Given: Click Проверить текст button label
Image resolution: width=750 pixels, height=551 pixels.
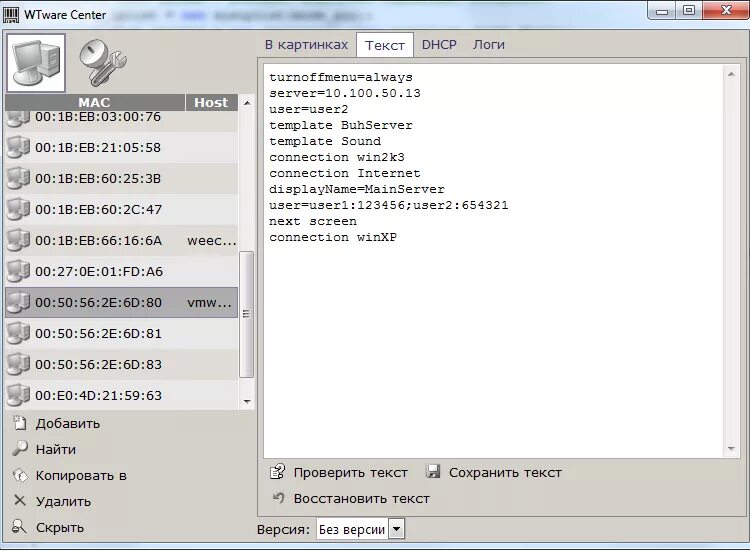Looking at the screenshot, I should [351, 473].
